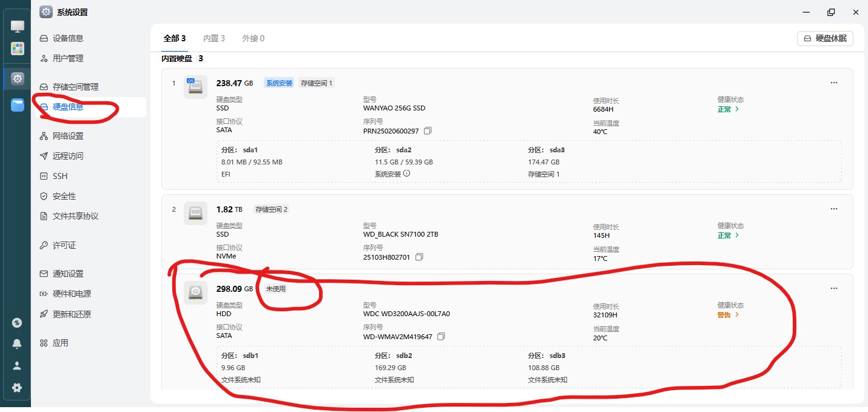
Task: Click the desktop monitor icon in the dock
Action: point(18,26)
